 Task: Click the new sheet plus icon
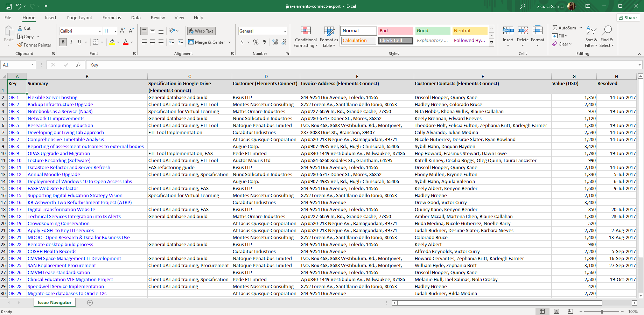click(x=90, y=303)
